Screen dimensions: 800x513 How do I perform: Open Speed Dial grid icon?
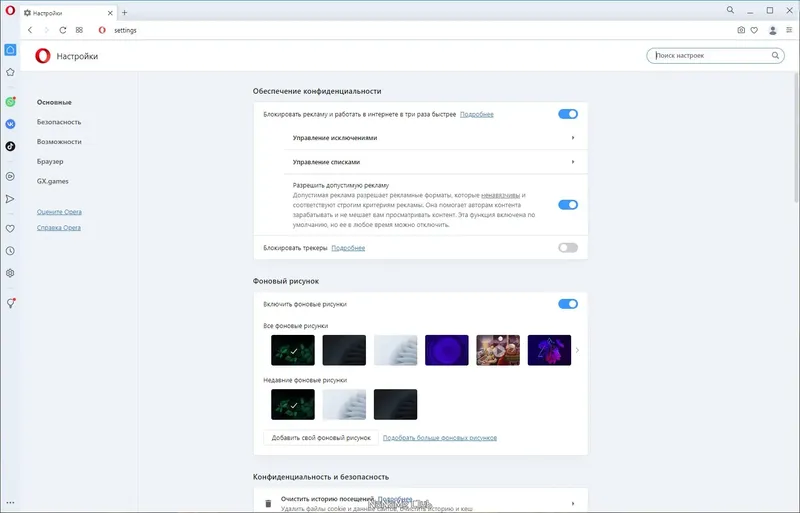click(x=79, y=30)
